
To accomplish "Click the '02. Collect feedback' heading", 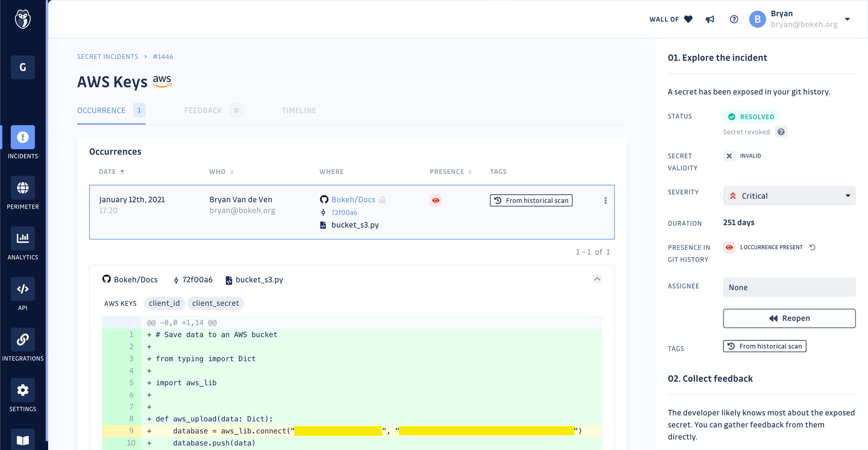I will point(710,378).
